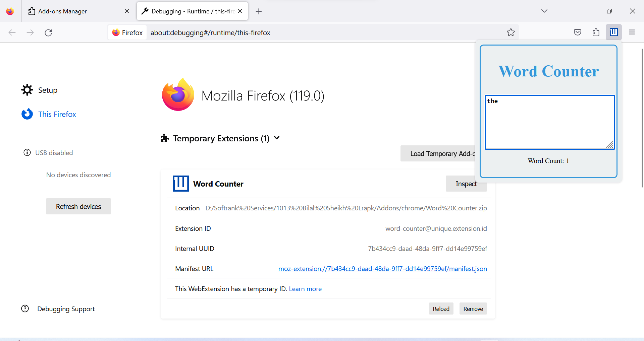Reload the current page with the reload icon
644x341 pixels.
pyautogui.click(x=48, y=32)
